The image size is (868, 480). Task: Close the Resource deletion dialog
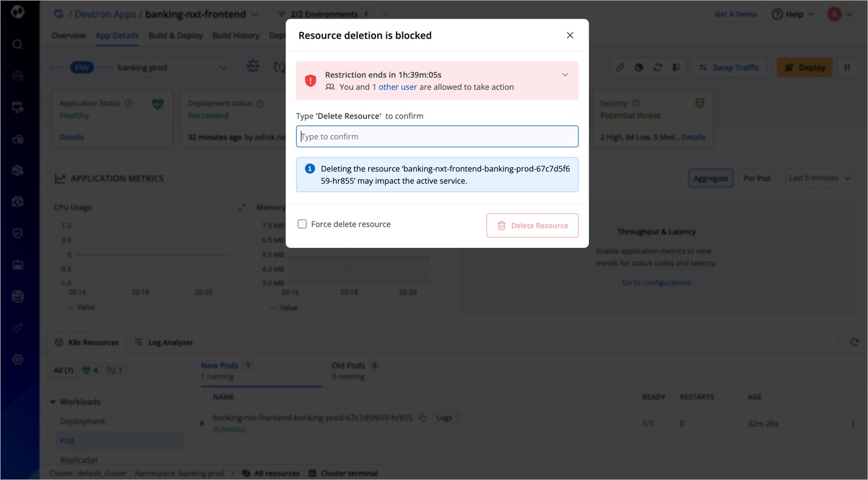[x=570, y=36]
